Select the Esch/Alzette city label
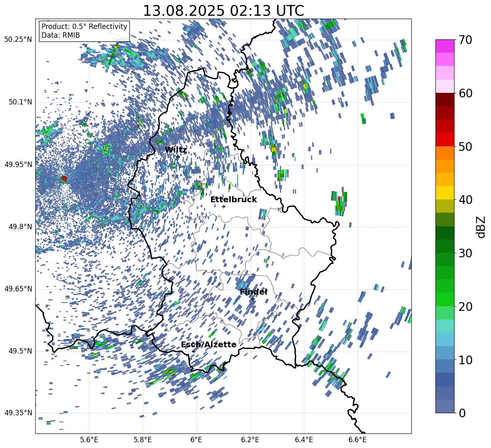491x448 pixels. (x=209, y=344)
